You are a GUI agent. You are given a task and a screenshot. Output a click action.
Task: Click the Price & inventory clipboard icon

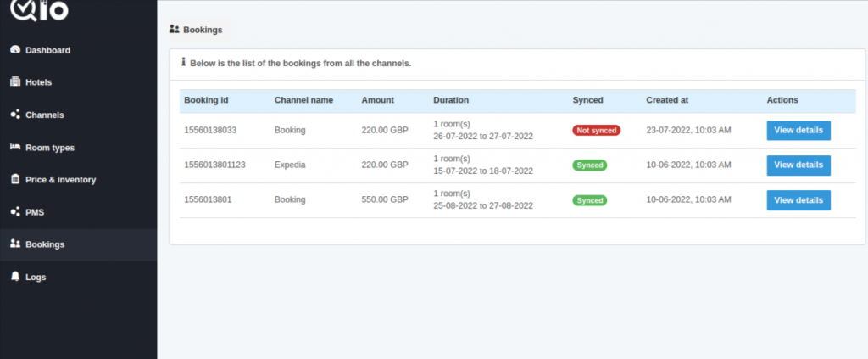15,180
